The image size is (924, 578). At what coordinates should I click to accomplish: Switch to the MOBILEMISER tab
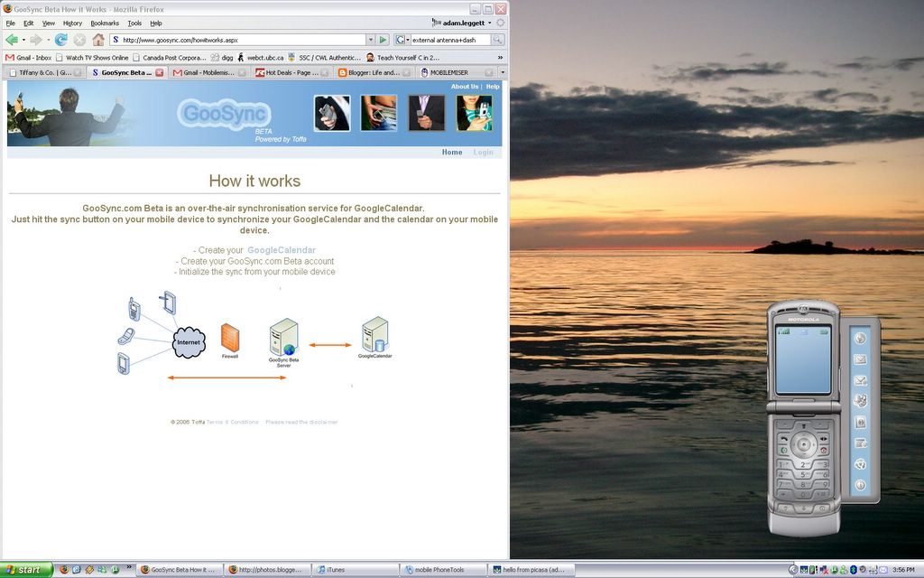(457, 72)
